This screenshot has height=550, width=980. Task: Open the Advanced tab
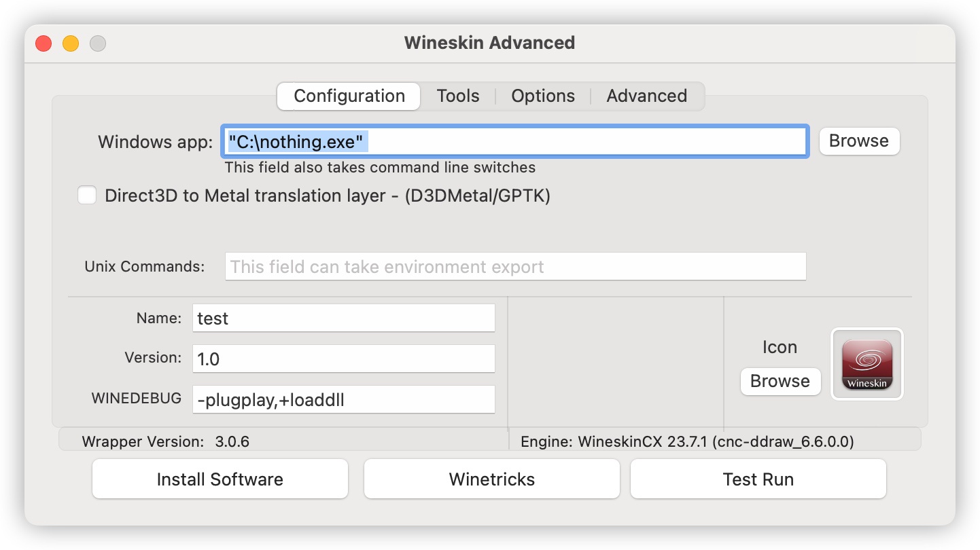pos(646,96)
